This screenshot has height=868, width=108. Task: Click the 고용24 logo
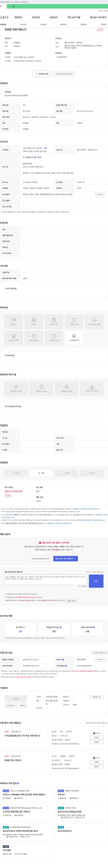[4, 17]
